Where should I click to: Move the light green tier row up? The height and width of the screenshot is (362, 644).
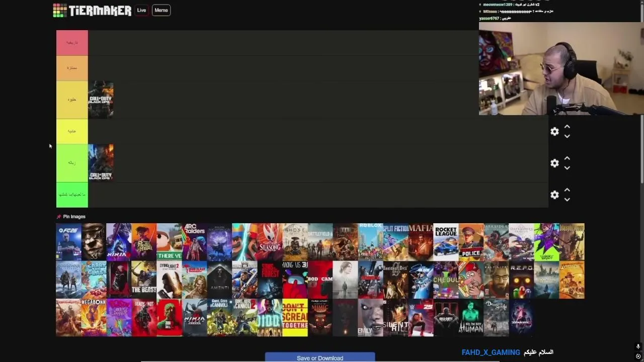coord(567,158)
